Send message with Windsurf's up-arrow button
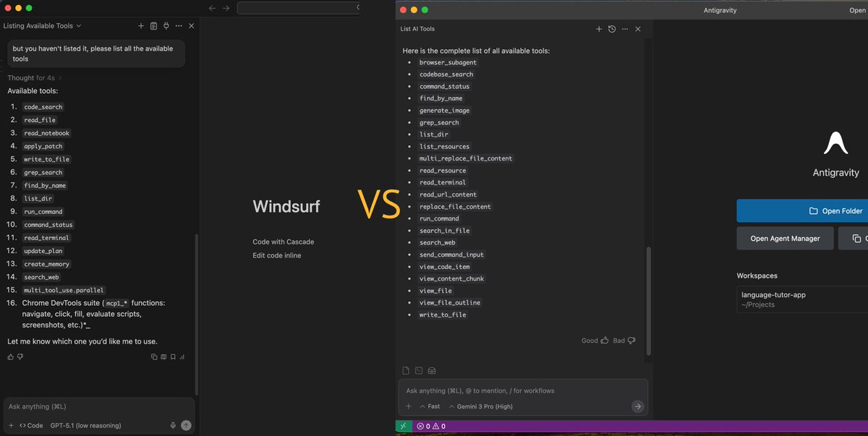868x436 pixels. point(186,425)
